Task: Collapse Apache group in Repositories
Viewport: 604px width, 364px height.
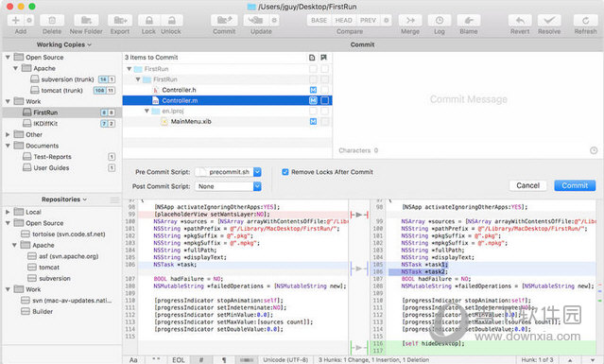Action: (14, 245)
